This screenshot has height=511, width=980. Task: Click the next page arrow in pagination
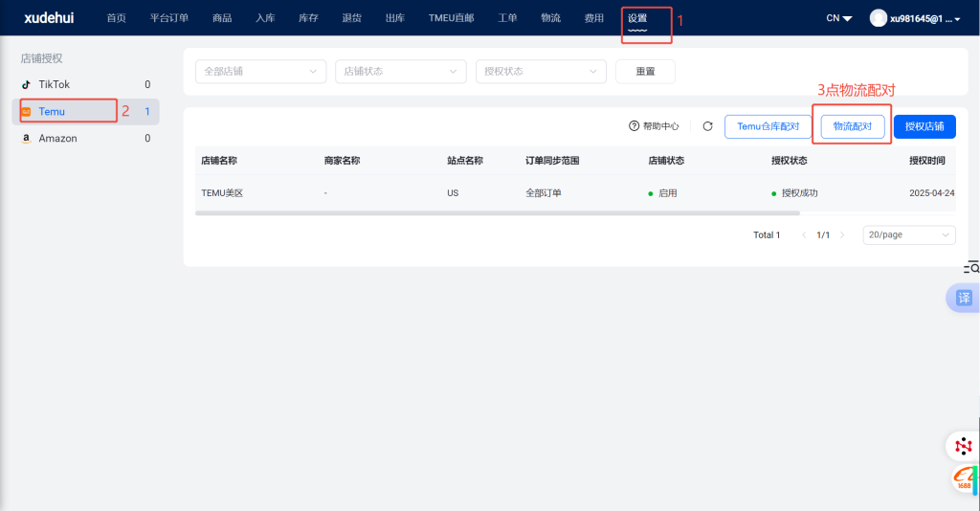(841, 234)
